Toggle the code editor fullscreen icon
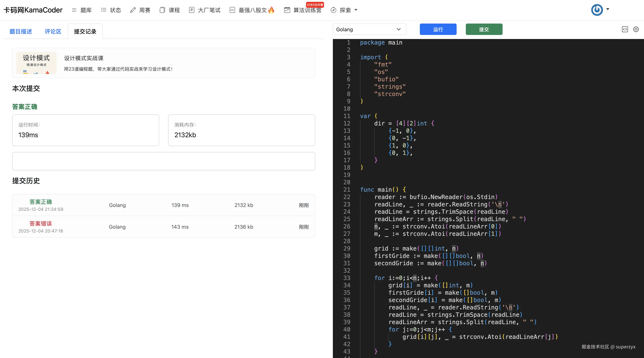The height and width of the screenshot is (358, 644). tap(625, 29)
